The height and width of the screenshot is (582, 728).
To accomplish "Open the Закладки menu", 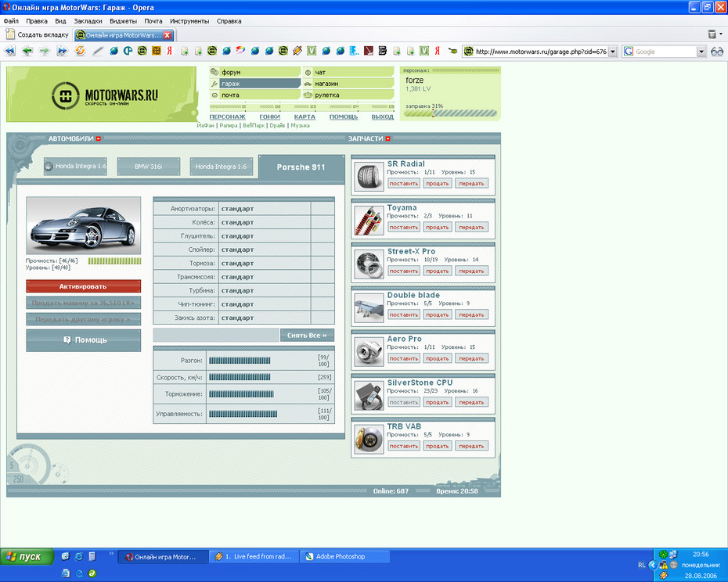I will pos(88,21).
